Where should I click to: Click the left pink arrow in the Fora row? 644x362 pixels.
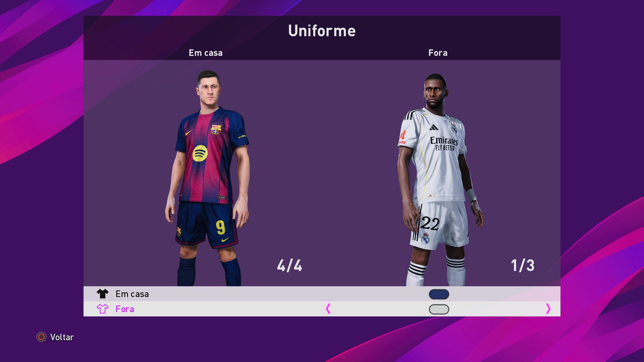click(328, 309)
